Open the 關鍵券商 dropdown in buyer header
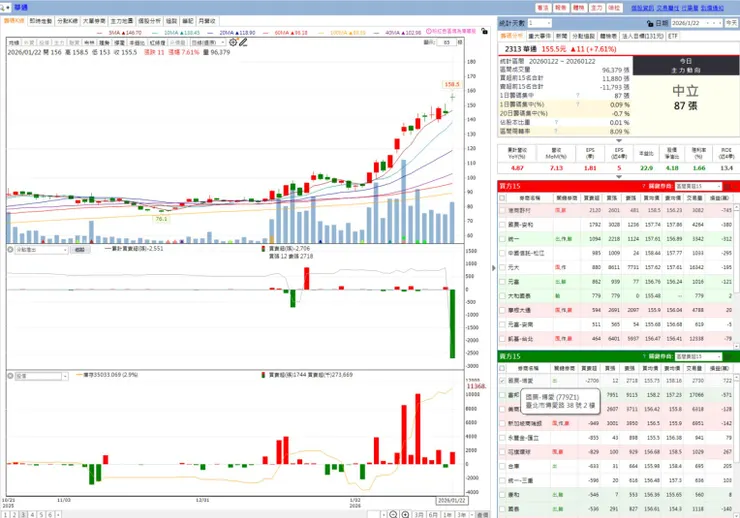740x518 pixels. pos(698,186)
